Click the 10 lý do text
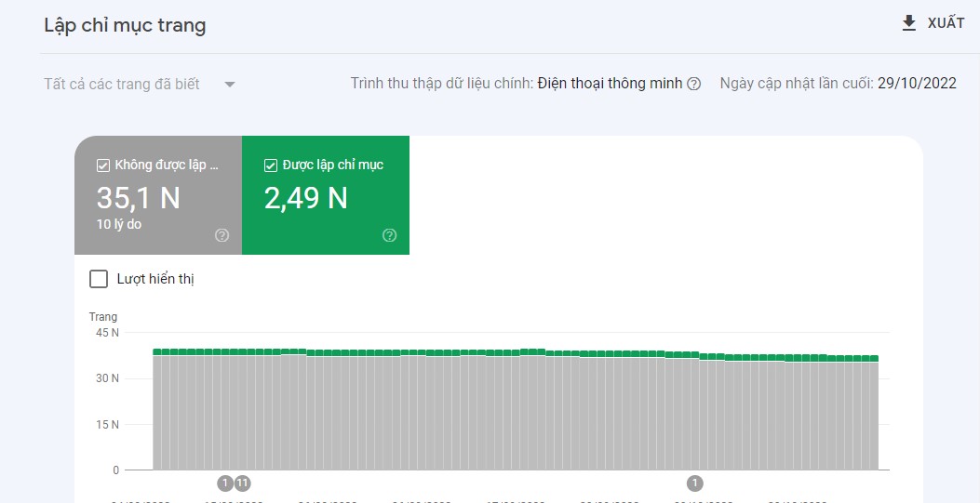The image size is (980, 503). (x=119, y=224)
